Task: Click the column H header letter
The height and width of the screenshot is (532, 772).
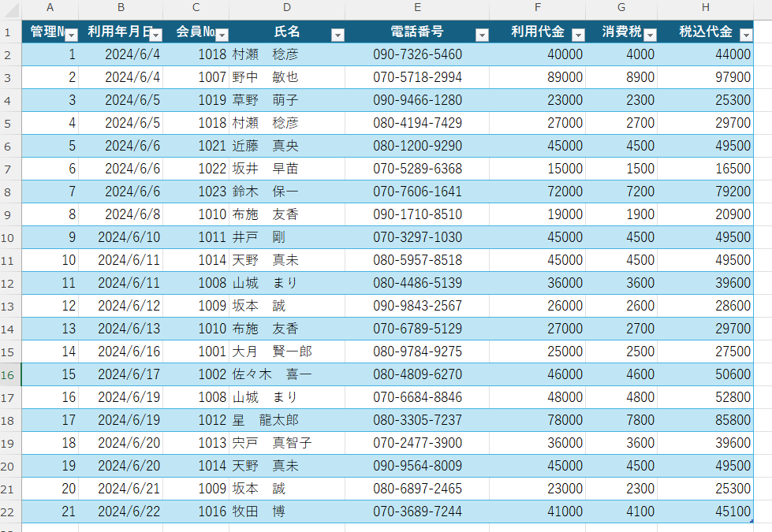Action: (x=705, y=8)
